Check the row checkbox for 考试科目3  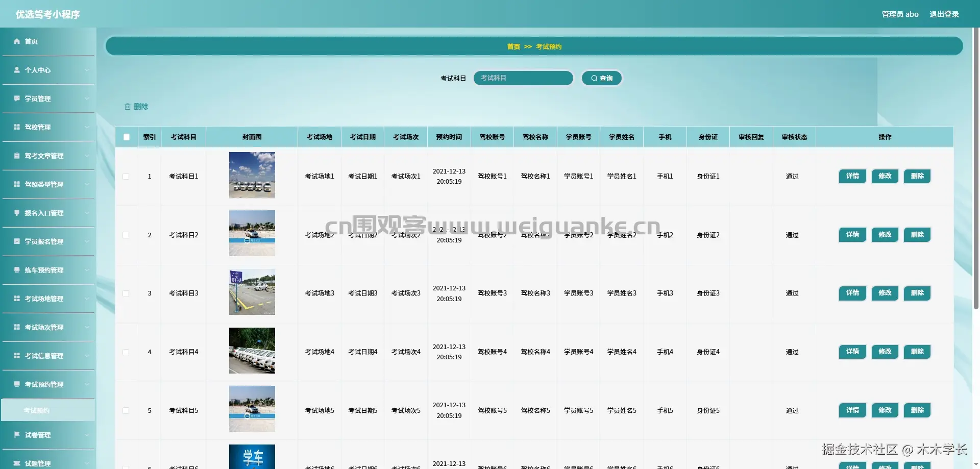pos(126,293)
